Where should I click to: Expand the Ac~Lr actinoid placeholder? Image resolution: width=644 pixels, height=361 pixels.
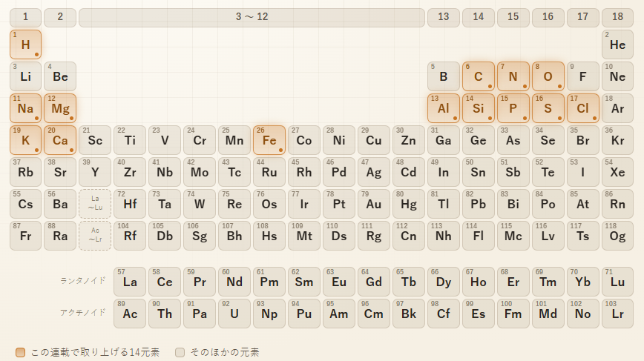tap(95, 236)
